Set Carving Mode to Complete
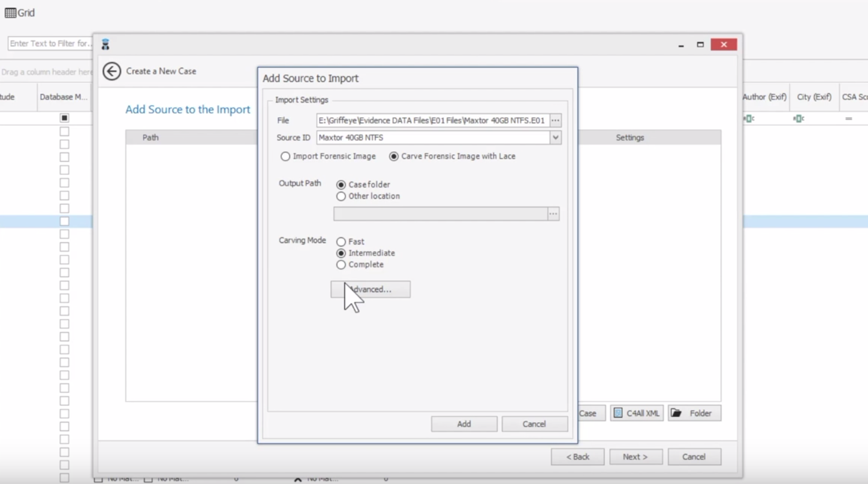This screenshot has width=868, height=484. [341, 265]
